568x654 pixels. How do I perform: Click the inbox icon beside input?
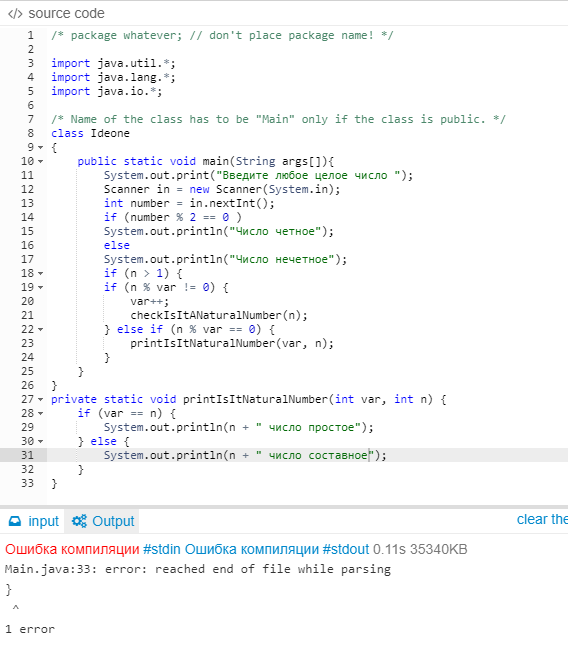(15, 521)
